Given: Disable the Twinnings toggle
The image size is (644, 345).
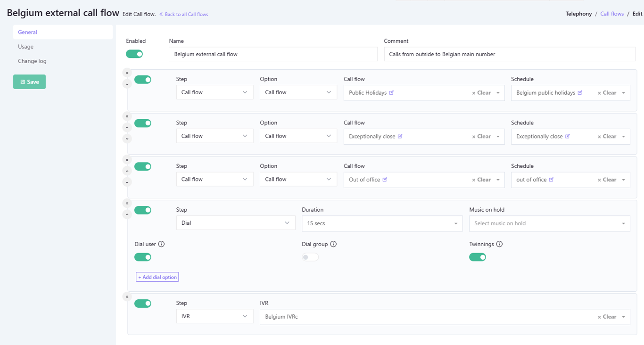Looking at the screenshot, I should tap(477, 257).
